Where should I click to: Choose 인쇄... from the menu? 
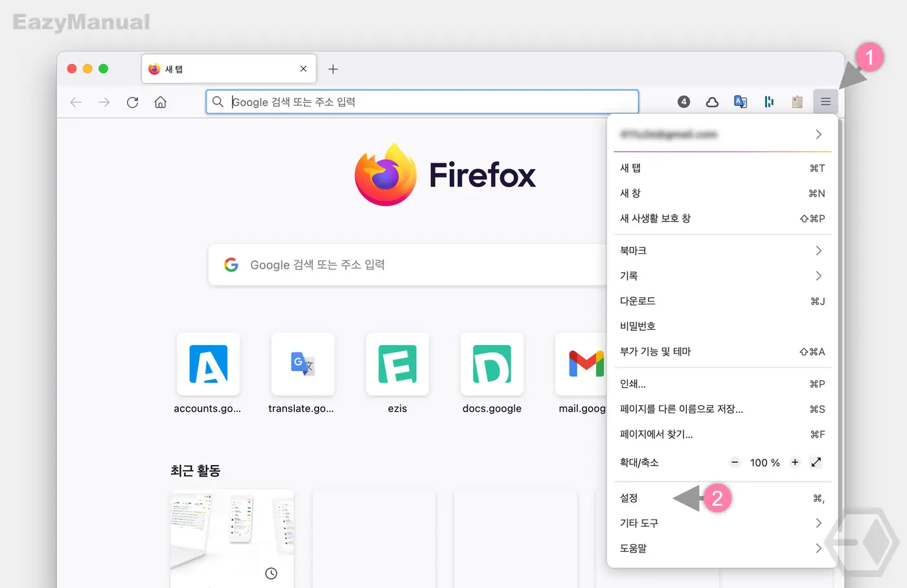point(722,384)
